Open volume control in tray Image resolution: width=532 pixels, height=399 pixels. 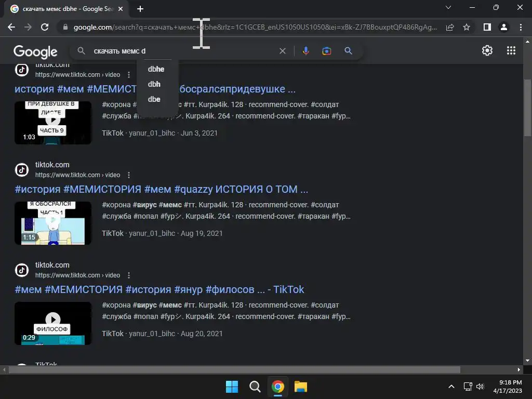coord(480,387)
